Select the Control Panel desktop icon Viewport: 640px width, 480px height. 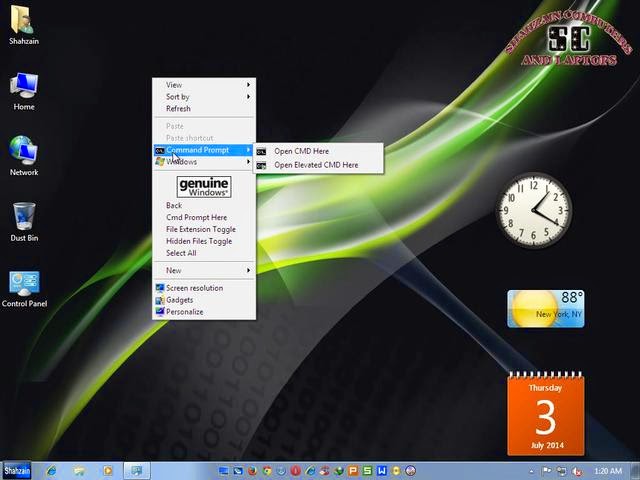point(24,289)
